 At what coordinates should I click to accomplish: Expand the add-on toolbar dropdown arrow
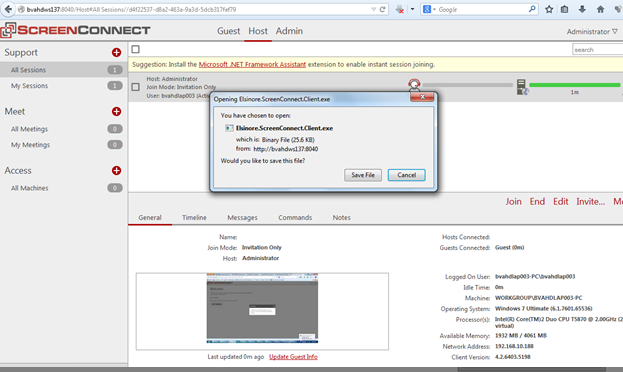click(412, 9)
